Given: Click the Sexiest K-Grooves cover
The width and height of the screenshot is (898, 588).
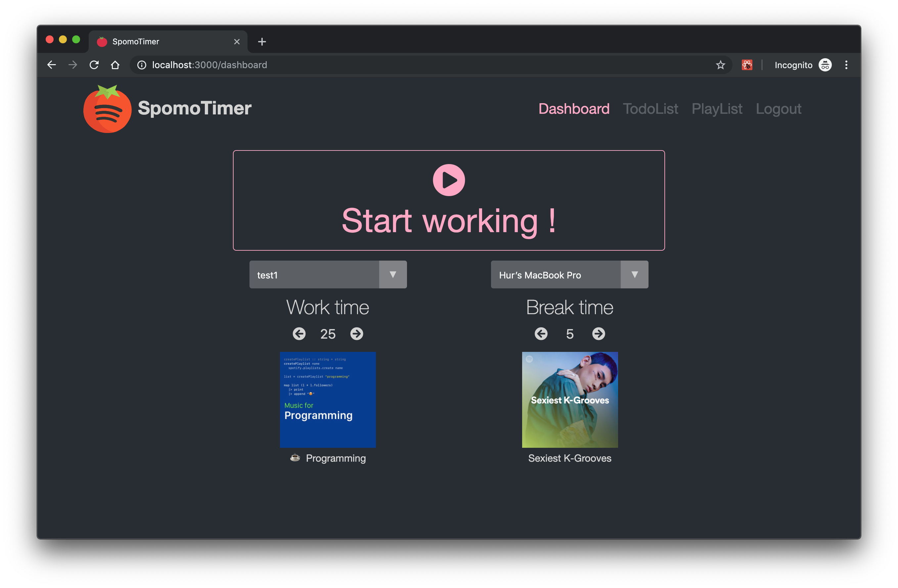Looking at the screenshot, I should pos(570,400).
